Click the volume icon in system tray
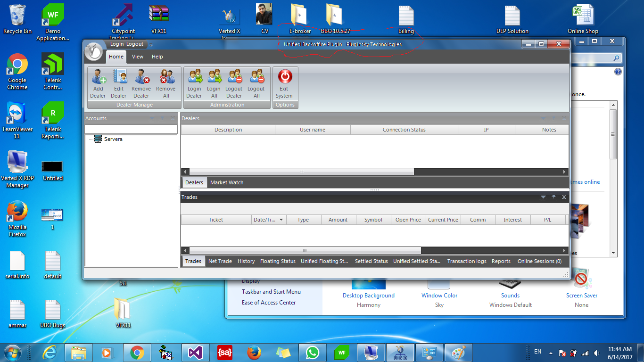 coord(597,353)
